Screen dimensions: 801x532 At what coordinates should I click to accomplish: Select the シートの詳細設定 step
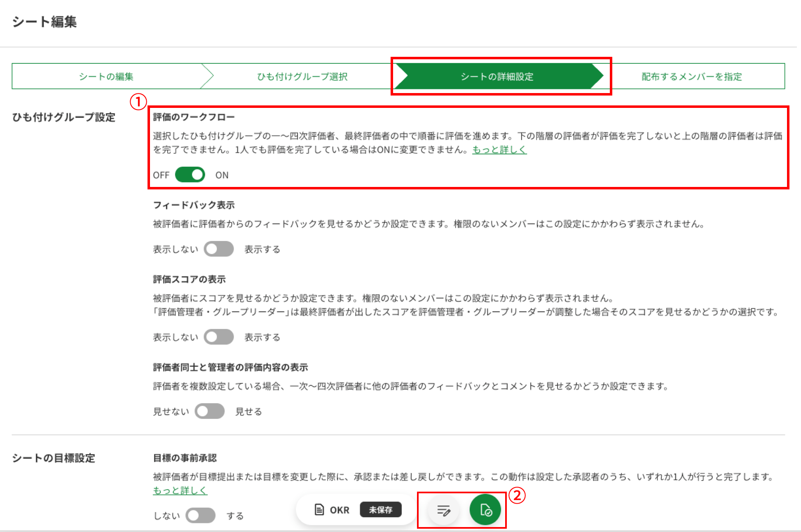(497, 77)
